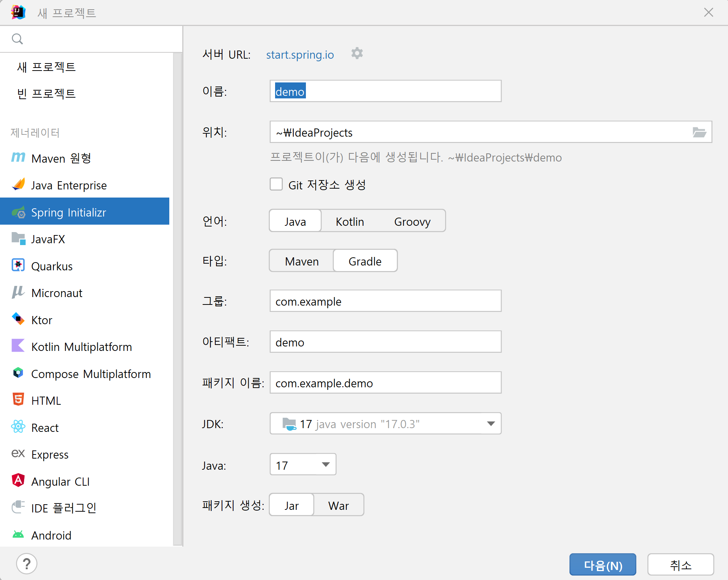Switch language to Kotlin

[x=350, y=221]
